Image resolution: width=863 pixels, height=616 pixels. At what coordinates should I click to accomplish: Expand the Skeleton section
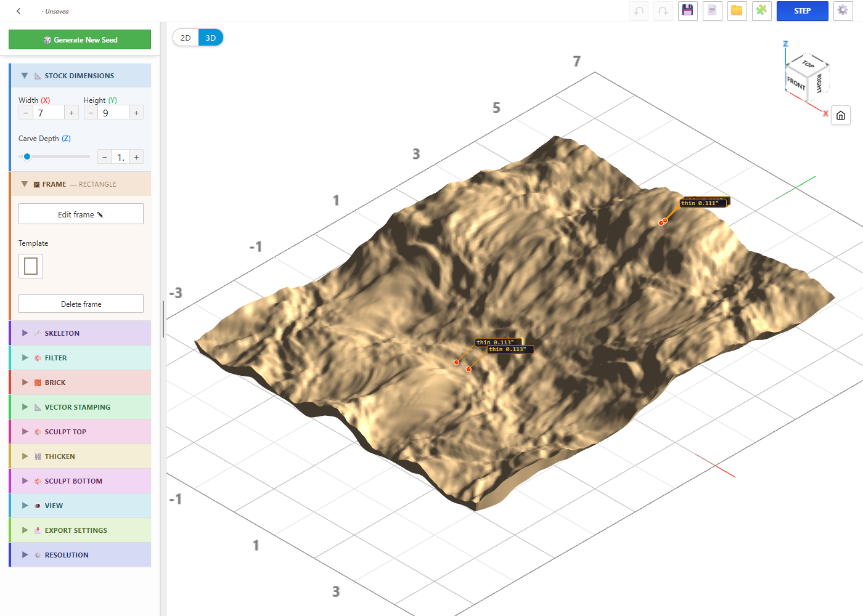coord(80,333)
